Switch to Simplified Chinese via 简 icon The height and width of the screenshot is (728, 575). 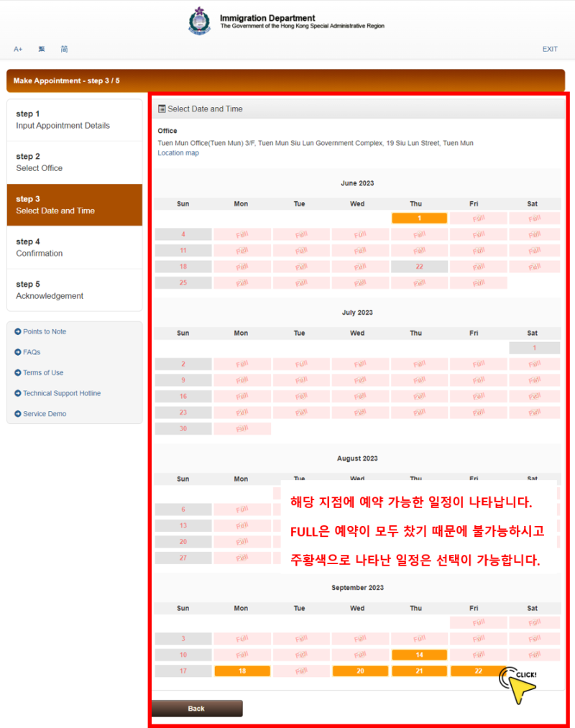[64, 49]
